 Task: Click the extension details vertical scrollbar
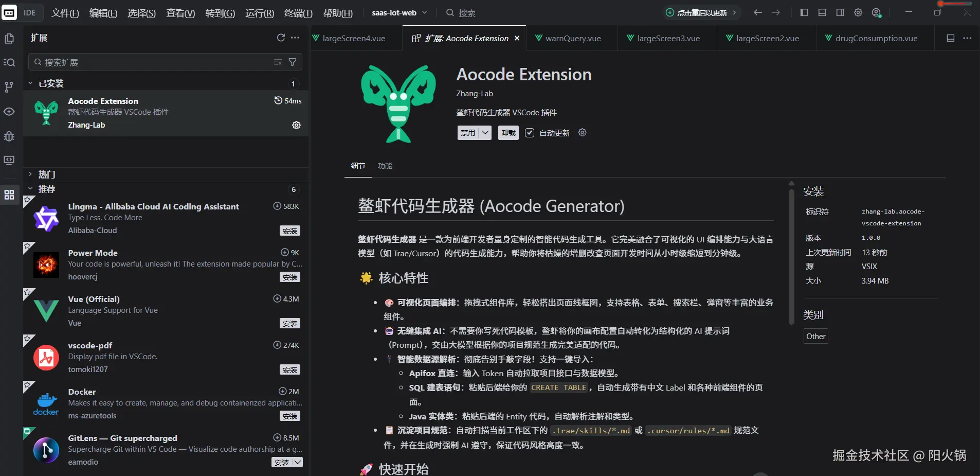(x=791, y=256)
